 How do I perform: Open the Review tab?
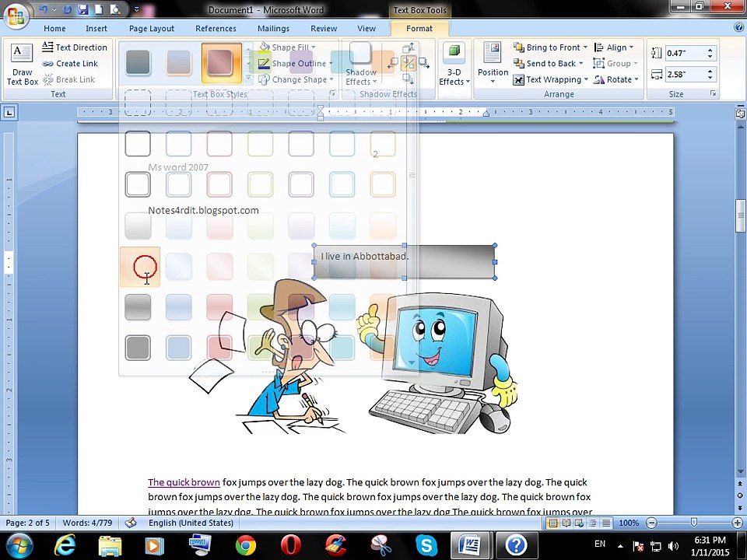tap(324, 29)
